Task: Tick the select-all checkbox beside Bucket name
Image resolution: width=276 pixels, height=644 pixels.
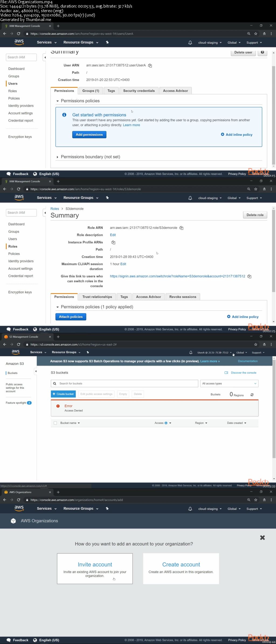Action: [x=55, y=423]
